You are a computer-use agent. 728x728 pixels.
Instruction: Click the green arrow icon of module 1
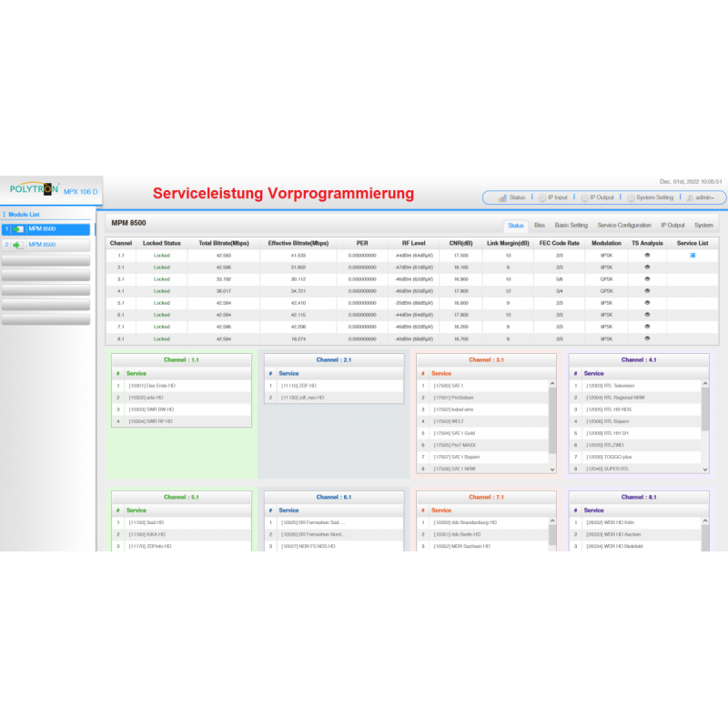point(18,229)
